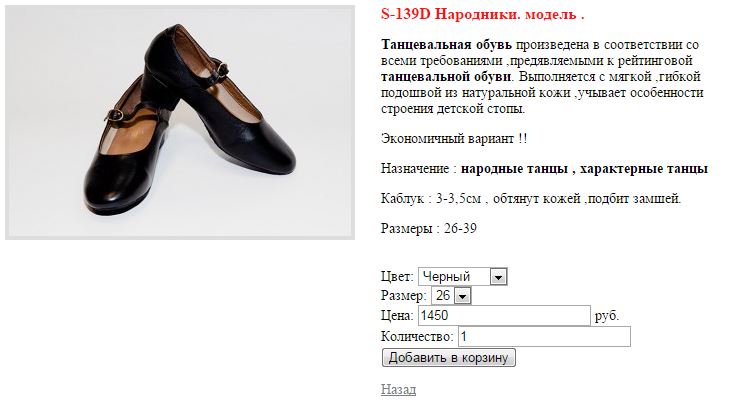Viewport: 733px width, 411px height.
Task: Click the Цвет: label
Action: (x=397, y=277)
